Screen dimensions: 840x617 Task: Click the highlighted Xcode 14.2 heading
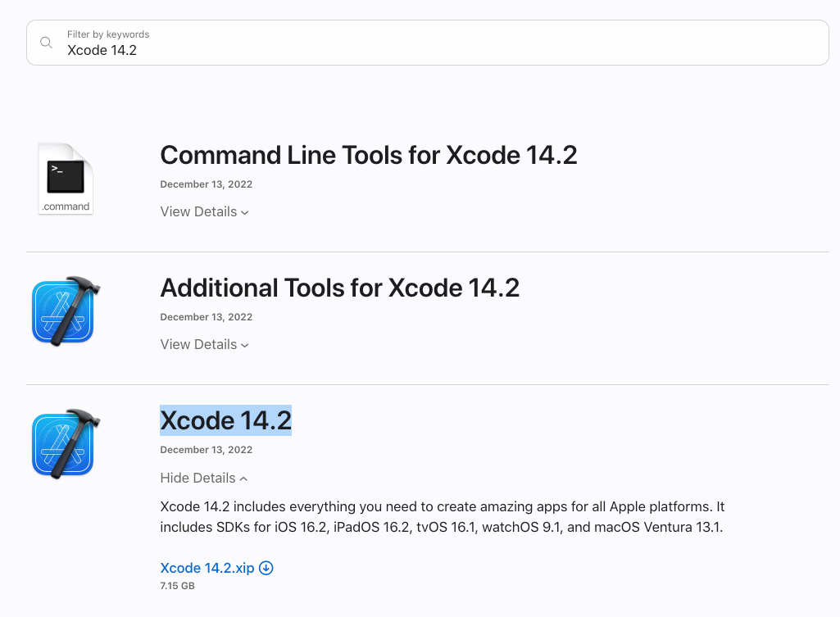(x=225, y=420)
